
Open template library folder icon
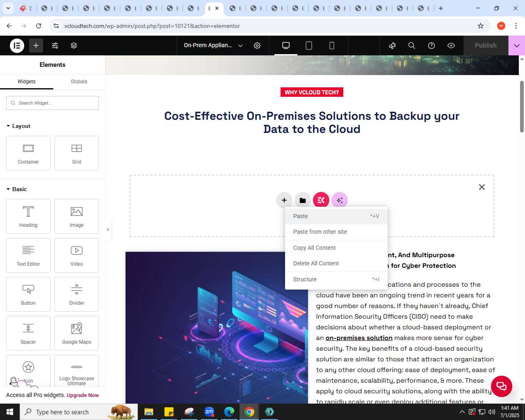point(303,200)
